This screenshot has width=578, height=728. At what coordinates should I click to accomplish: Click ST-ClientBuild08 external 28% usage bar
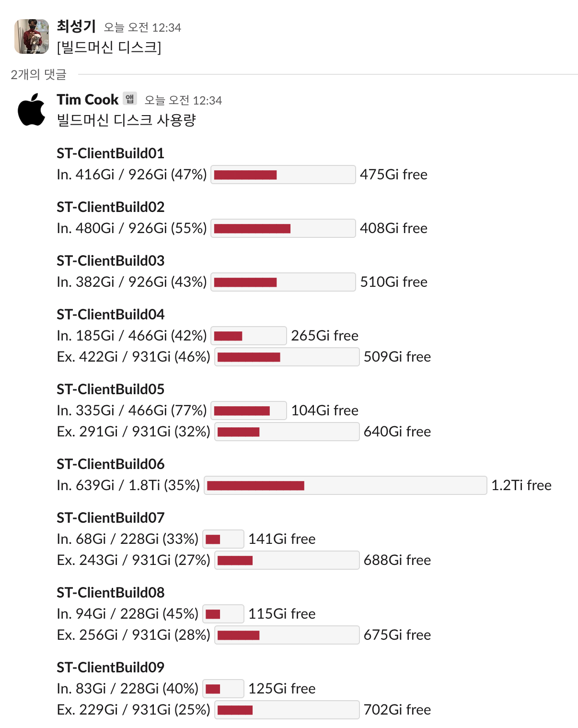287,635
